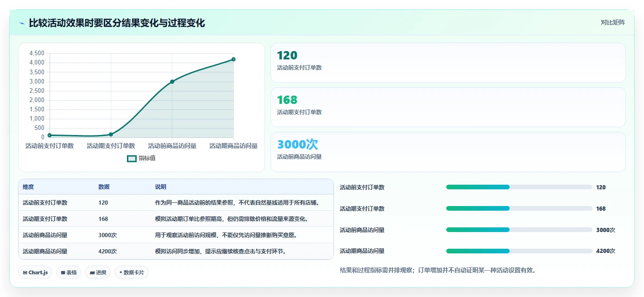Screen dimensions: 644x297
Task: Click progress value 4200次 label
Action: coord(606,251)
